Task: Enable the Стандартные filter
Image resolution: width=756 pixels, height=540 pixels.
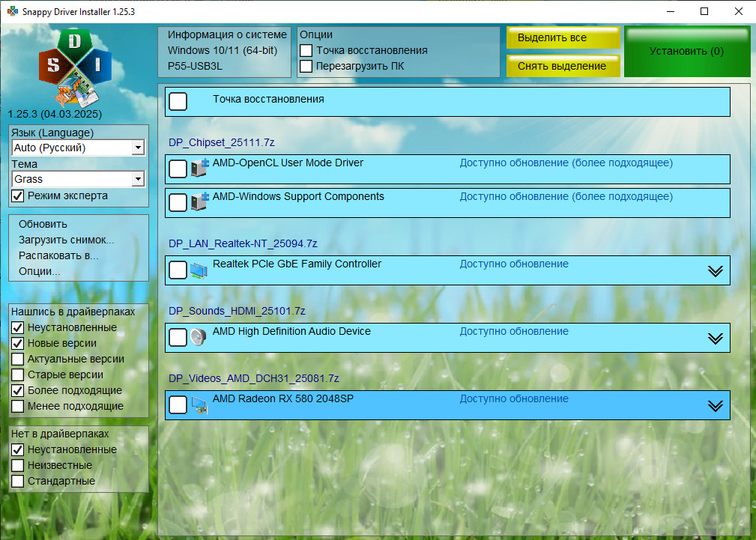Action: [18, 481]
